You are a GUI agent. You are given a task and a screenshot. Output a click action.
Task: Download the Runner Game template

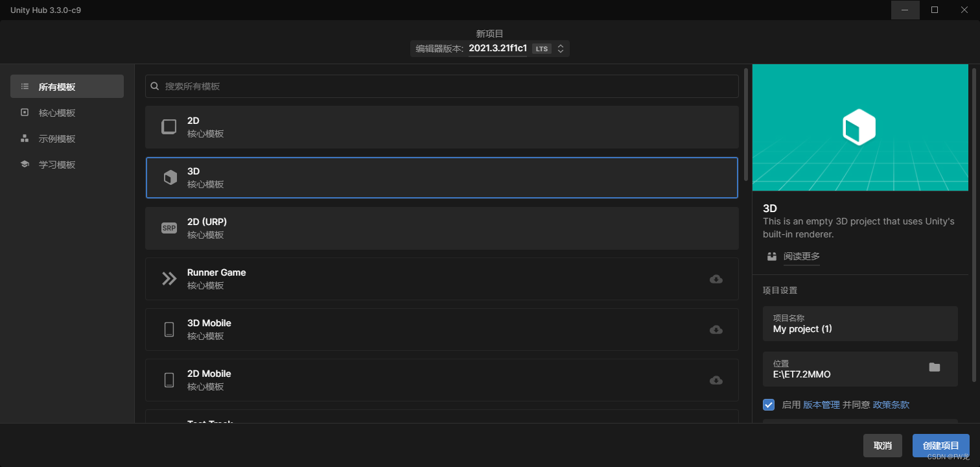pyautogui.click(x=716, y=279)
